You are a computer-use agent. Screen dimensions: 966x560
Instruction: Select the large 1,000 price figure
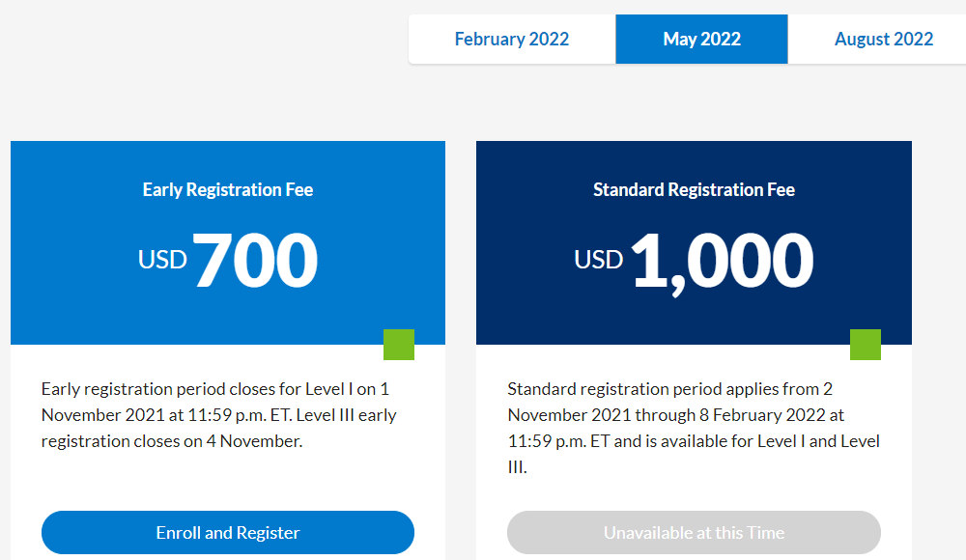722,261
